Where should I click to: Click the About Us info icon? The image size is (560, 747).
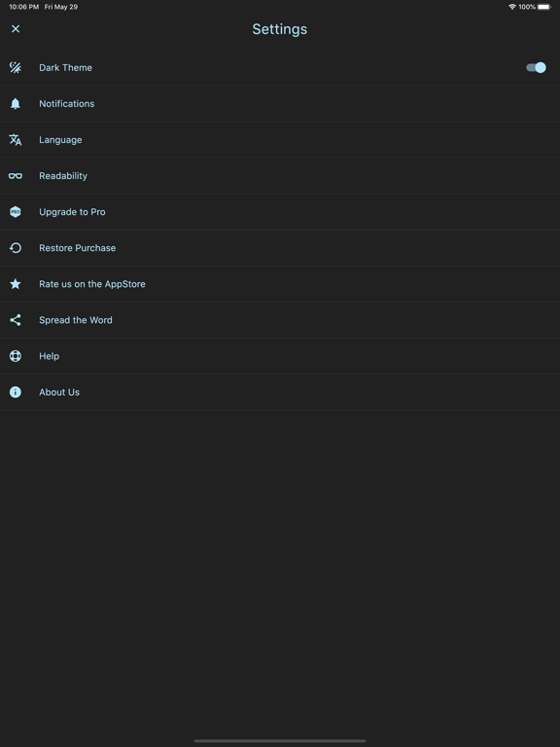click(16, 392)
